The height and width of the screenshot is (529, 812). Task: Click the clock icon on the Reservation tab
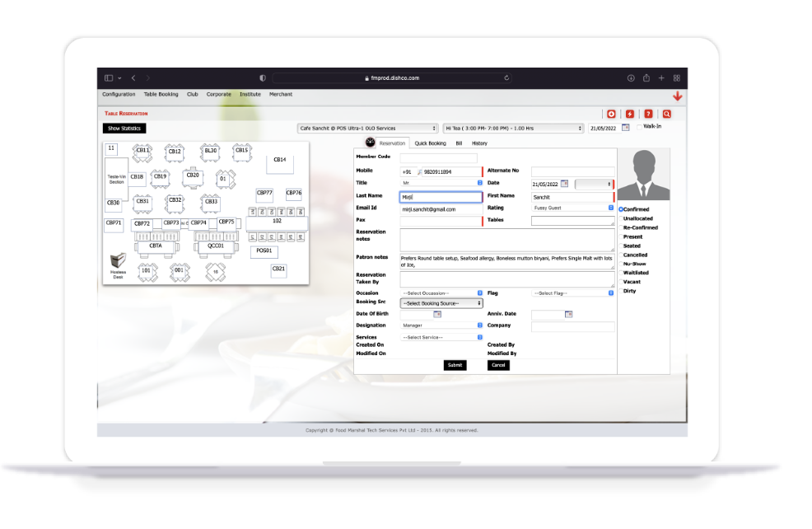click(x=370, y=142)
